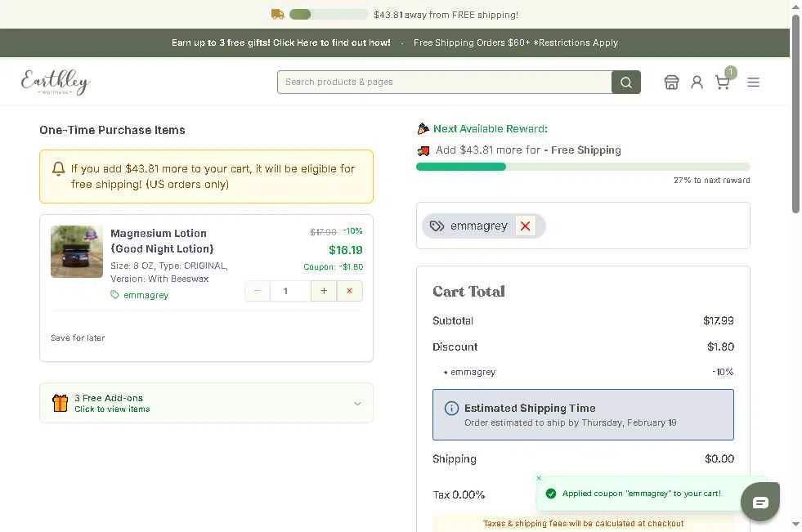Screen dimensions: 802x532
Task: Click the delivery truck icon in top bar
Action: coord(277,15)
